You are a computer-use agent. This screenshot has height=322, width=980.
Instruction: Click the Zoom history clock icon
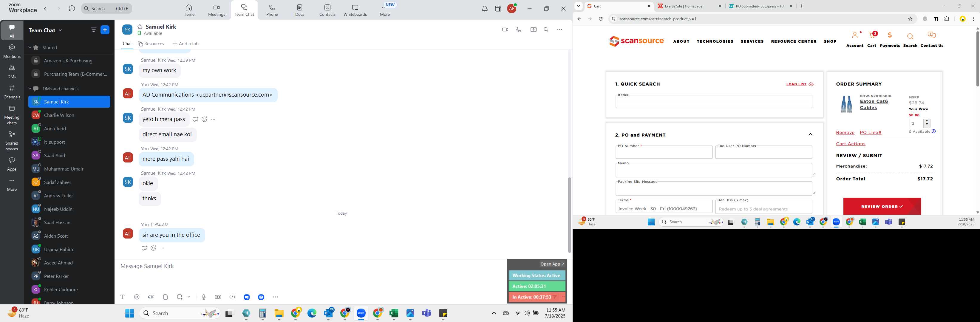click(72, 8)
